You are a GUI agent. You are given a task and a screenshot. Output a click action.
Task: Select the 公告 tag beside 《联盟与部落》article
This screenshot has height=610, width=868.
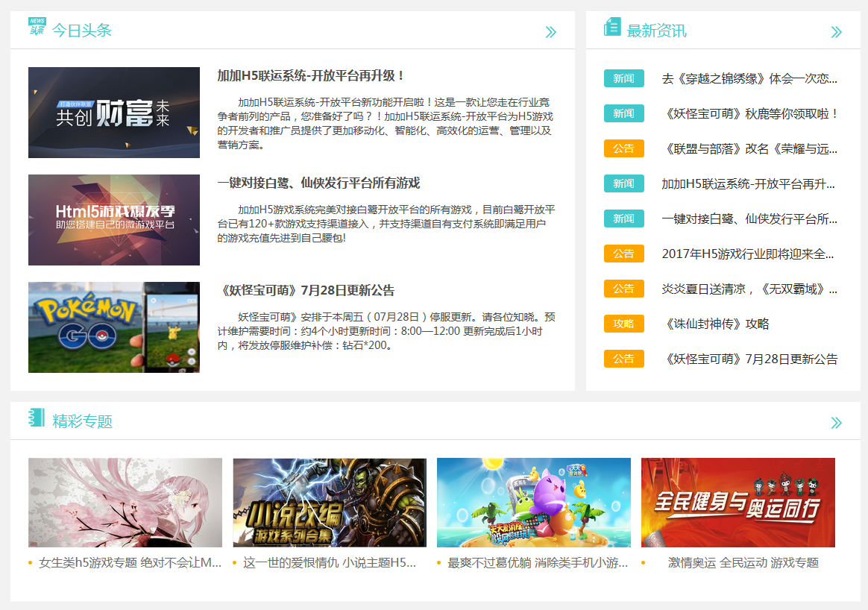(x=623, y=148)
